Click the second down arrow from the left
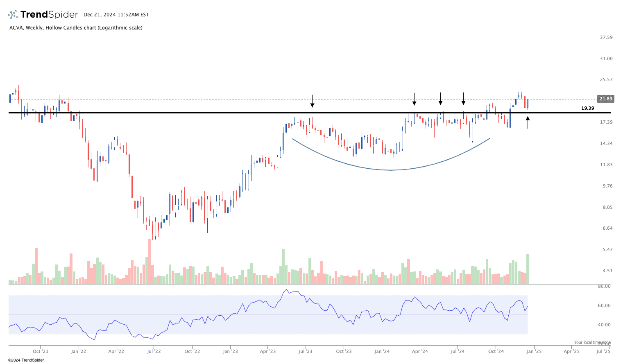This screenshot has width=623, height=364. pos(414,99)
